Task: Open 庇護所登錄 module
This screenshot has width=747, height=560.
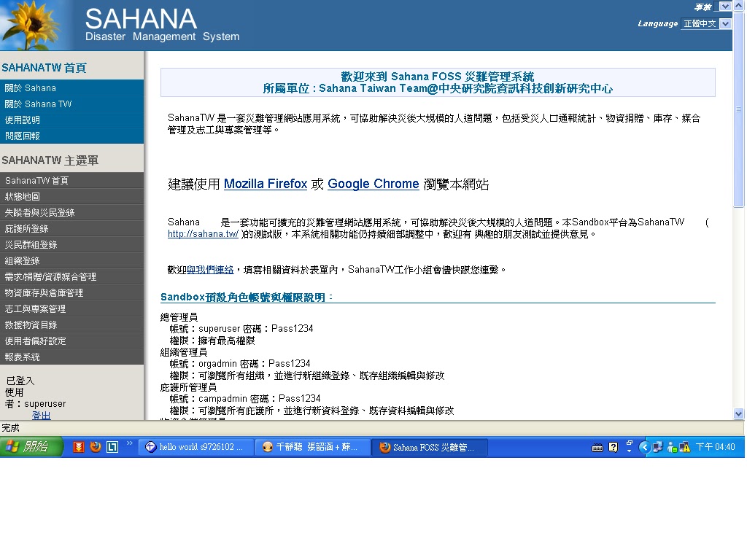Action: 71,228
